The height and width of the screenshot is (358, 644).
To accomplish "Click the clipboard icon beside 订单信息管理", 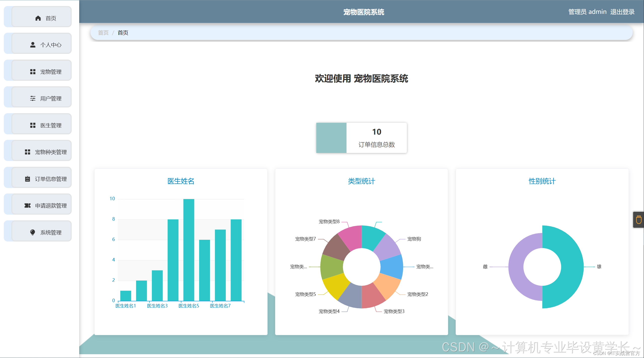I will pyautogui.click(x=27, y=179).
